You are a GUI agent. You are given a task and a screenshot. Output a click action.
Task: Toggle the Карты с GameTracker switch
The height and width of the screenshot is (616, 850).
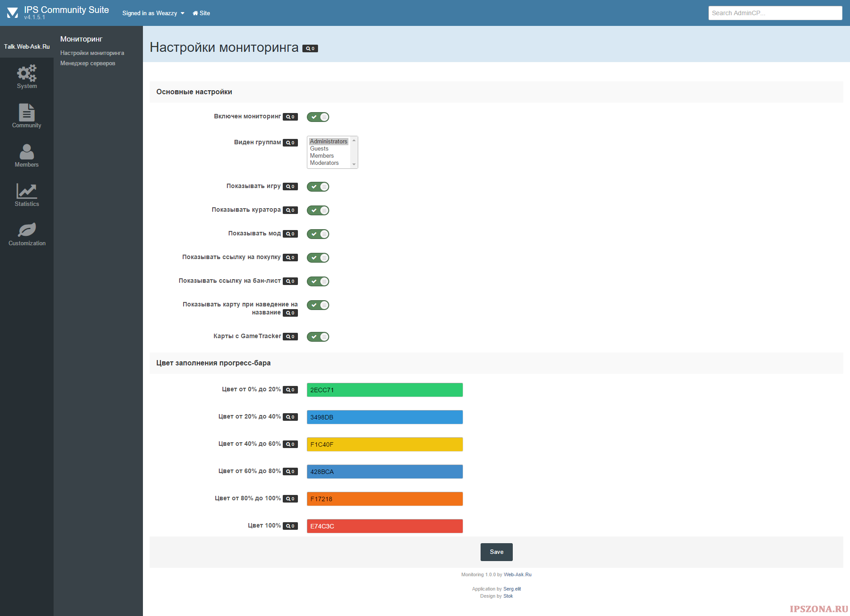[x=318, y=337]
